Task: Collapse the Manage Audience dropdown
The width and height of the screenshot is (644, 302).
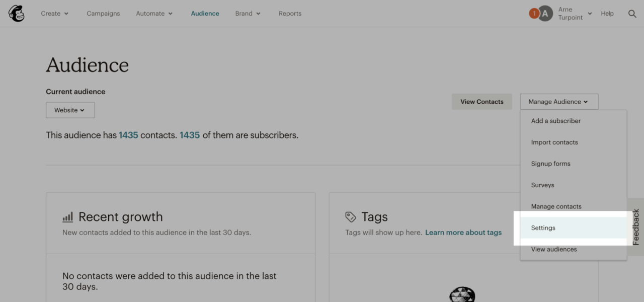Action: click(559, 102)
